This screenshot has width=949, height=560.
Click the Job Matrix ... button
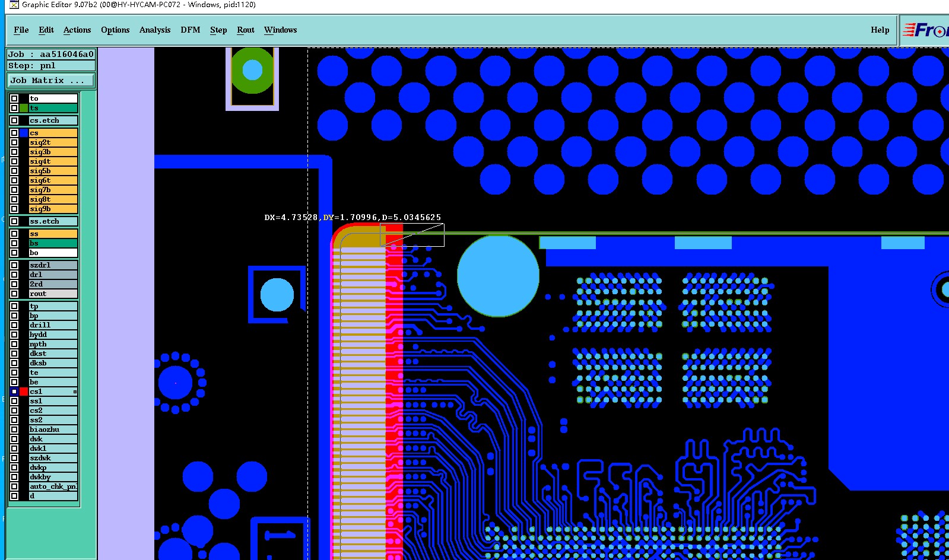click(51, 80)
